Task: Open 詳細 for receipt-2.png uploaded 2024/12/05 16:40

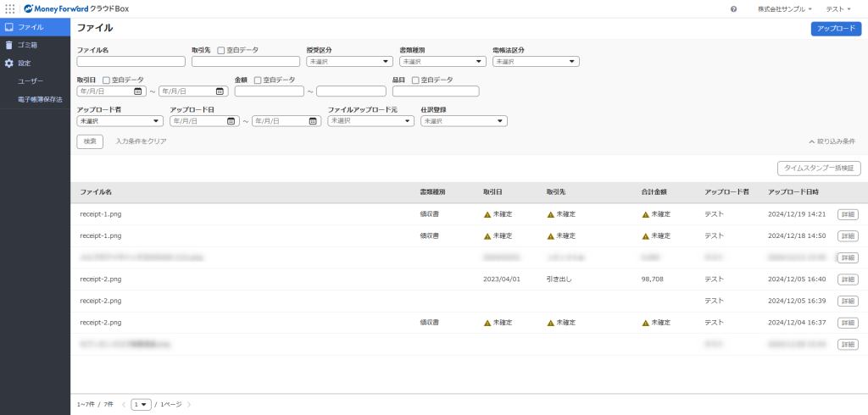Action: click(848, 279)
